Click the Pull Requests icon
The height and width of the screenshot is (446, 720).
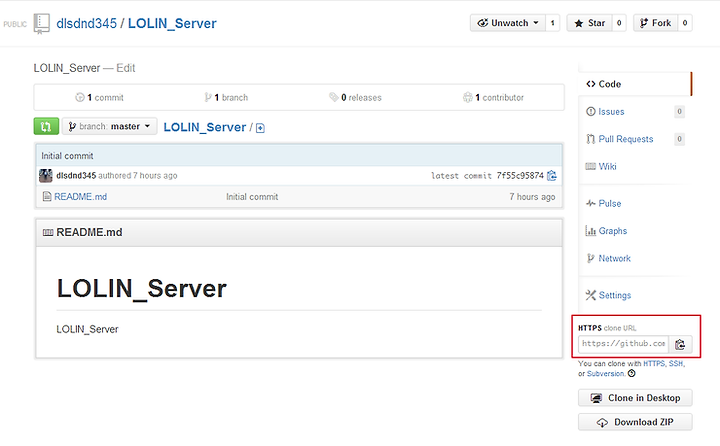click(x=591, y=139)
